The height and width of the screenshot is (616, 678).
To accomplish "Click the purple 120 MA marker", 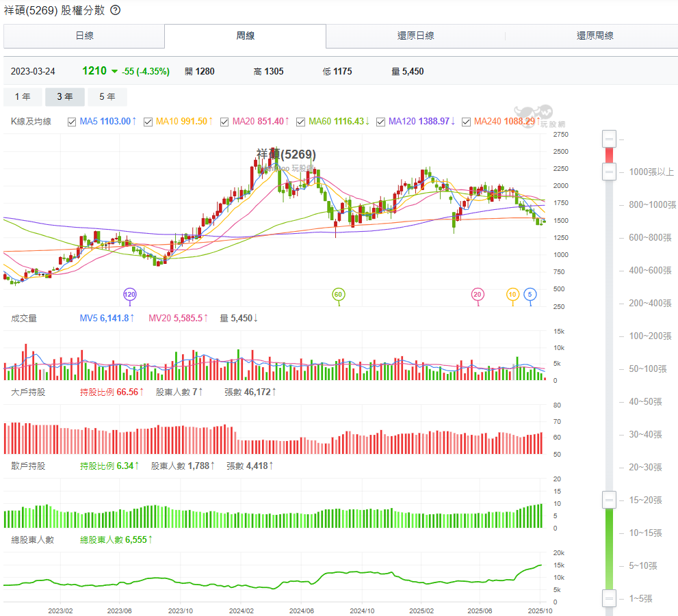I will click(x=130, y=295).
